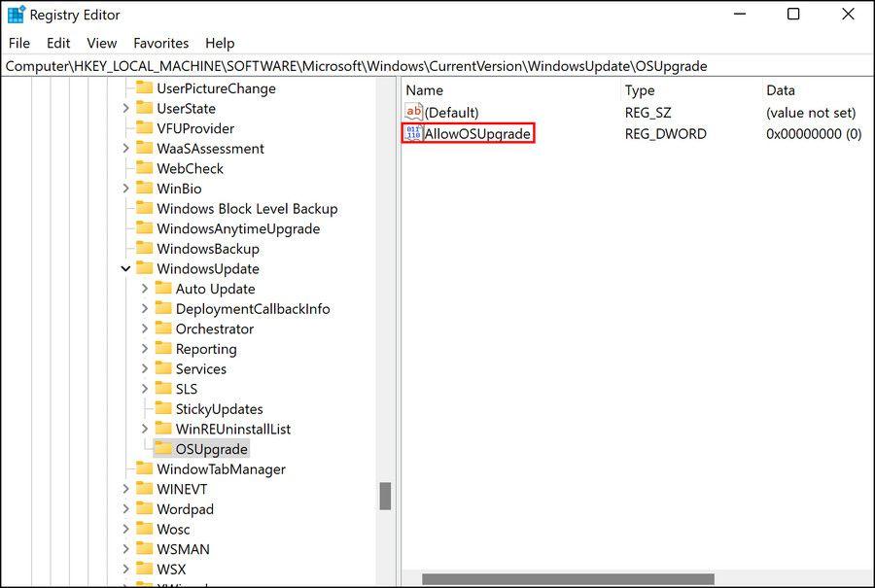875x588 pixels.
Task: Expand the SLS key
Action: tap(145, 389)
